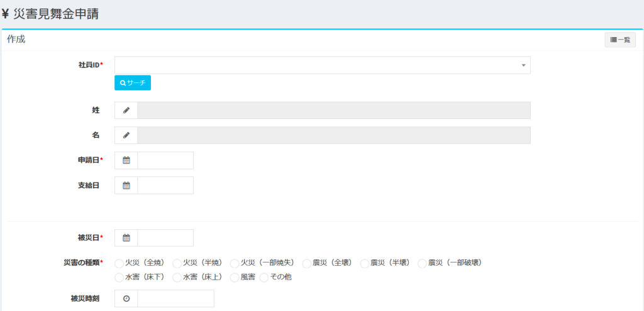
Task: Select 火災（一部焼失） radio option
Action: pyautogui.click(x=235, y=263)
